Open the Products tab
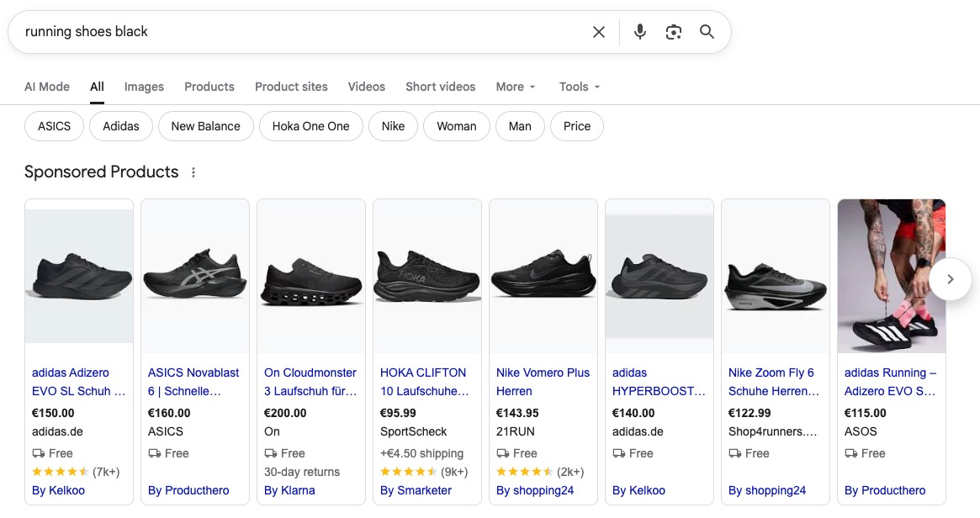This screenshot has height=518, width=980. pyautogui.click(x=209, y=87)
